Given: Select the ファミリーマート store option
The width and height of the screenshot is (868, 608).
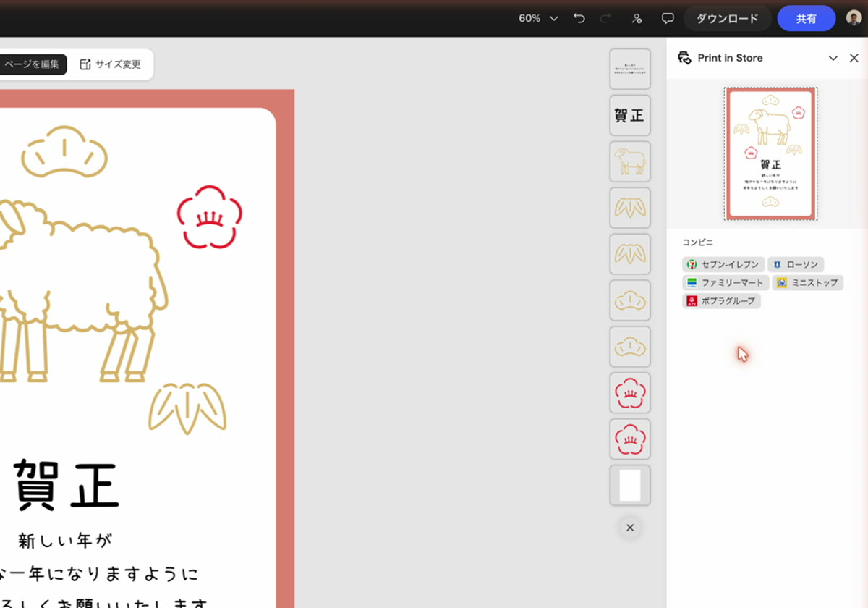Looking at the screenshot, I should 726,283.
